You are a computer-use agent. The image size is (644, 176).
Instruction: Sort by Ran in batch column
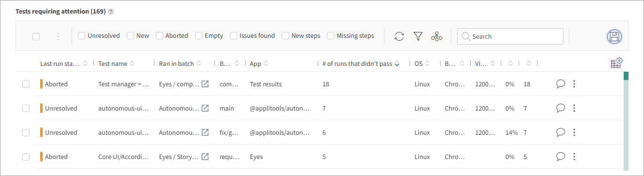[x=199, y=64]
